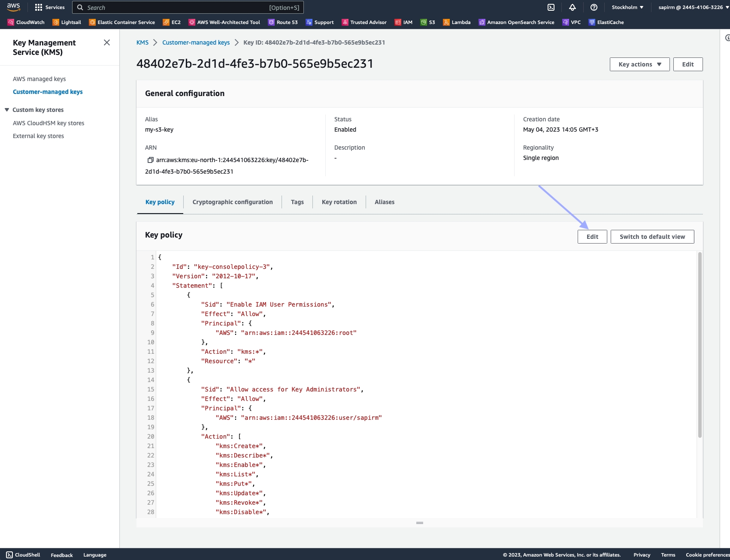Image resolution: width=730 pixels, height=560 pixels.
Task: Click the help question mark icon
Action: [594, 7]
